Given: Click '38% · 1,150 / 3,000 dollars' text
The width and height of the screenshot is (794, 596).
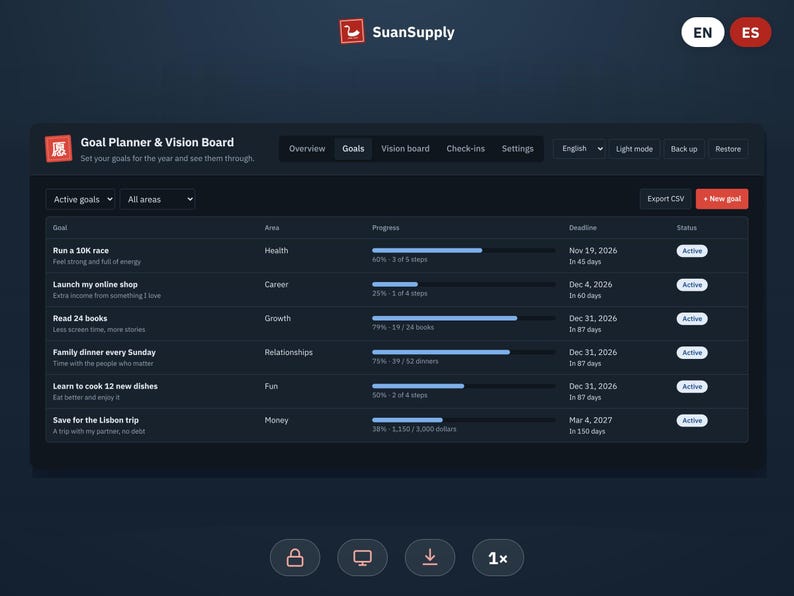Looking at the screenshot, I should [x=414, y=429].
